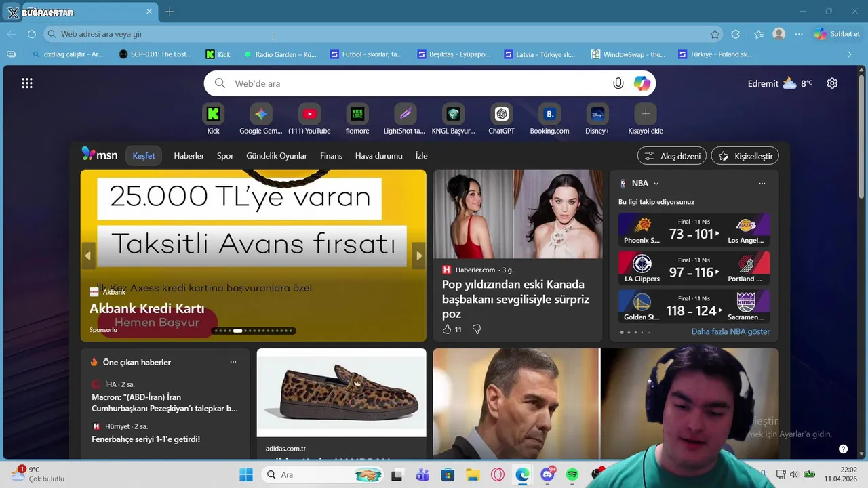Screen dimensions: 868x488
Task: Expand LA Clippers vs Portland game details
Action: coord(694,268)
